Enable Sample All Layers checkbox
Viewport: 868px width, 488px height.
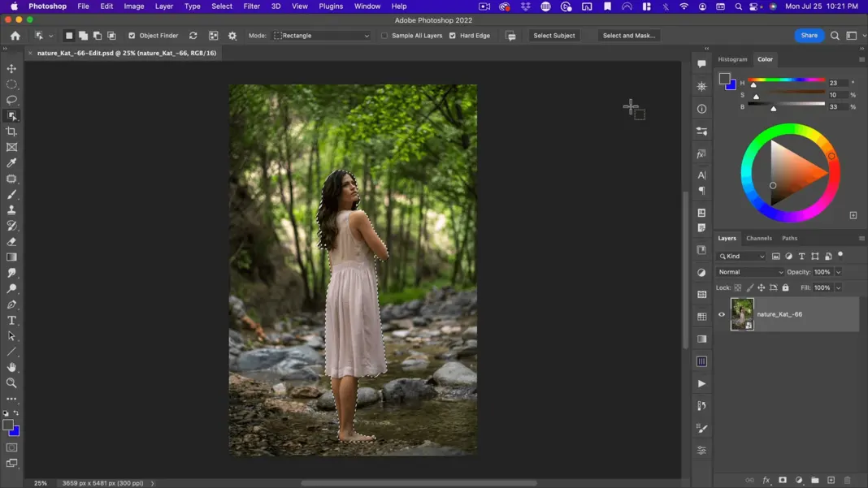[384, 36]
